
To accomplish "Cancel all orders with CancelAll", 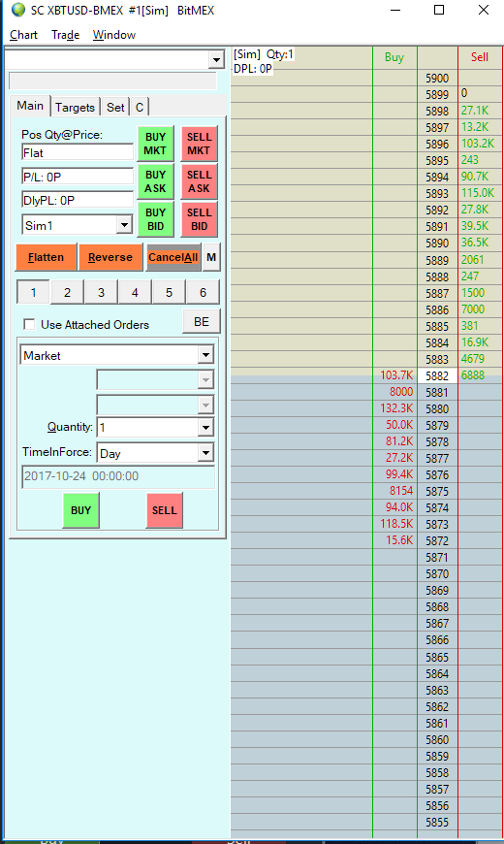I will (x=173, y=257).
